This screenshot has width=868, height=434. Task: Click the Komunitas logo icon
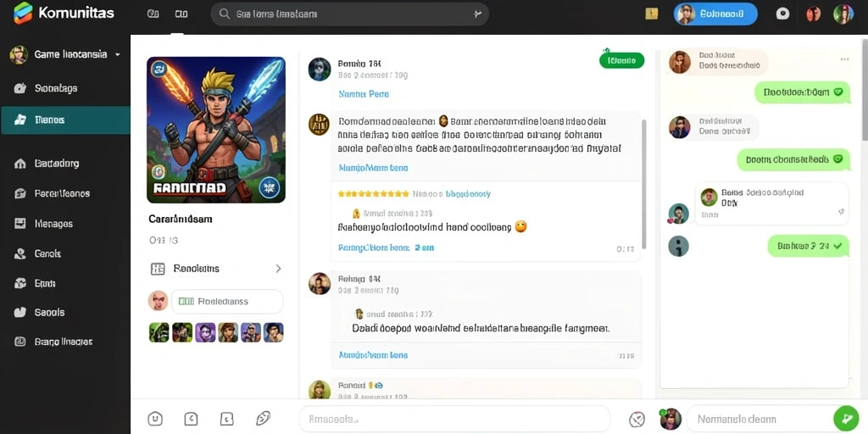(x=23, y=14)
